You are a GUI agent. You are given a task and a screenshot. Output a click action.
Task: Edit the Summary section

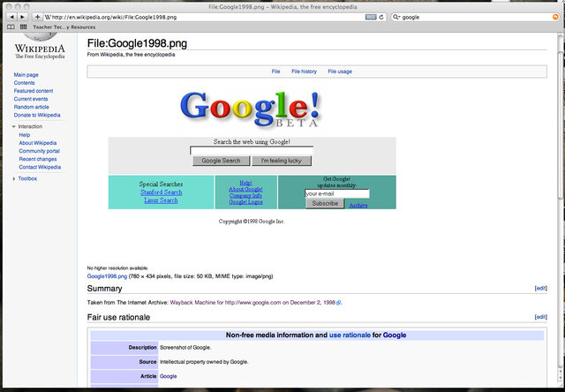[541, 288]
